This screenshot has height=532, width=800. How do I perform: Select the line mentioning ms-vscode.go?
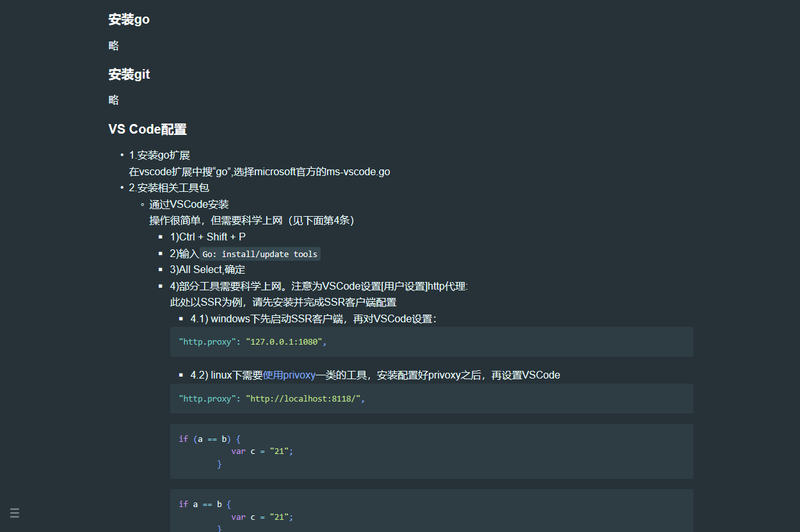[259, 172]
